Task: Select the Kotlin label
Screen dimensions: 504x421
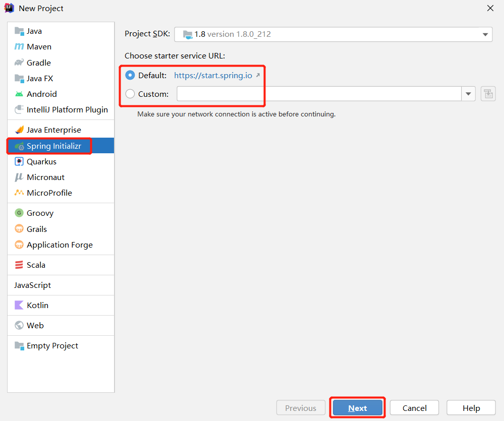Action: pyautogui.click(x=38, y=306)
